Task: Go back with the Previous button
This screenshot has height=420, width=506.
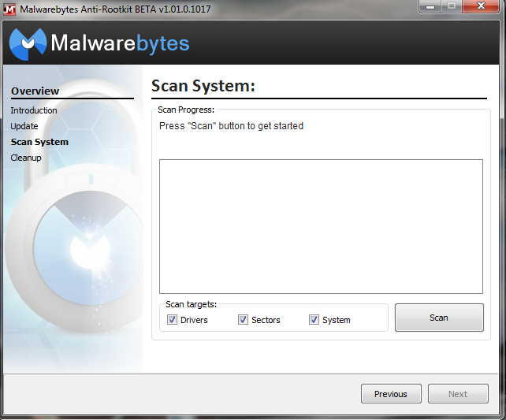Action: point(391,393)
